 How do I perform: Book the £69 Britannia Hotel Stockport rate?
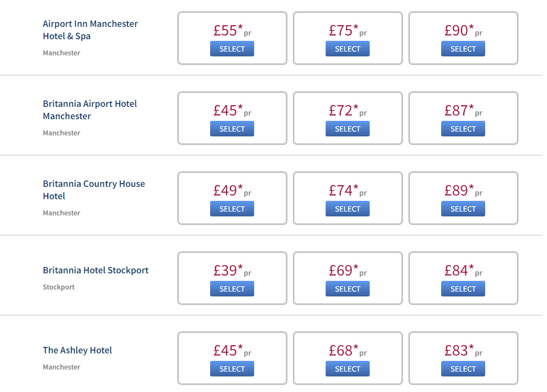click(348, 289)
